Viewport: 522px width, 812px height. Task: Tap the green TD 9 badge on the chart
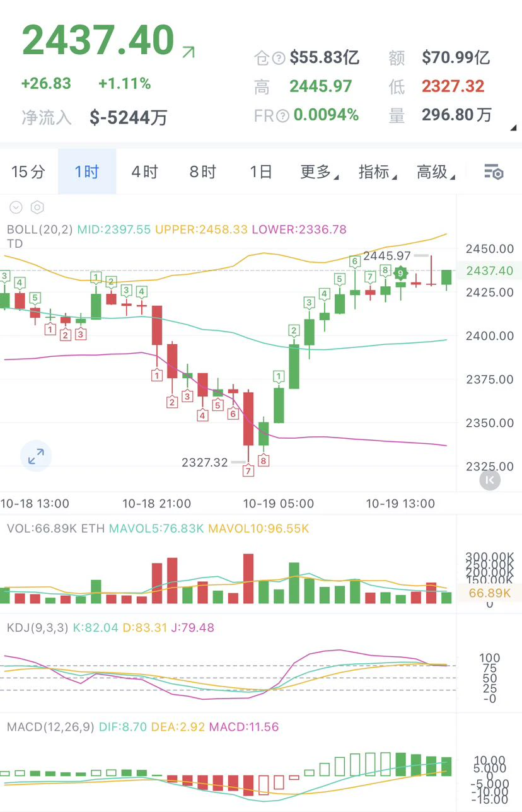click(x=400, y=274)
